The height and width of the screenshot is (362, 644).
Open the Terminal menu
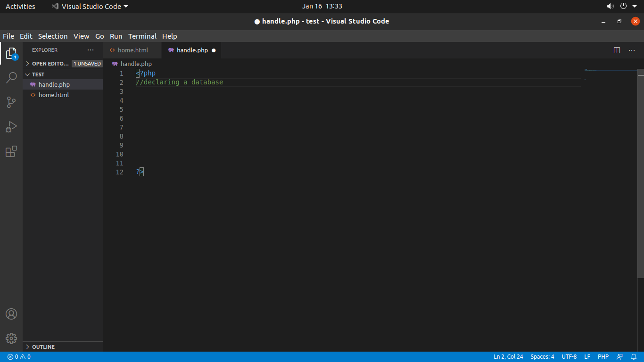142,36
